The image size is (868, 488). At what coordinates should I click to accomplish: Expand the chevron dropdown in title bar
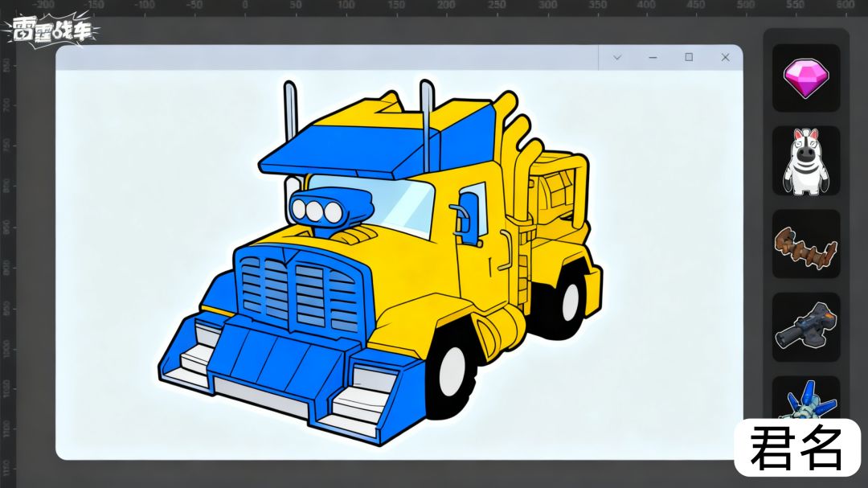616,57
